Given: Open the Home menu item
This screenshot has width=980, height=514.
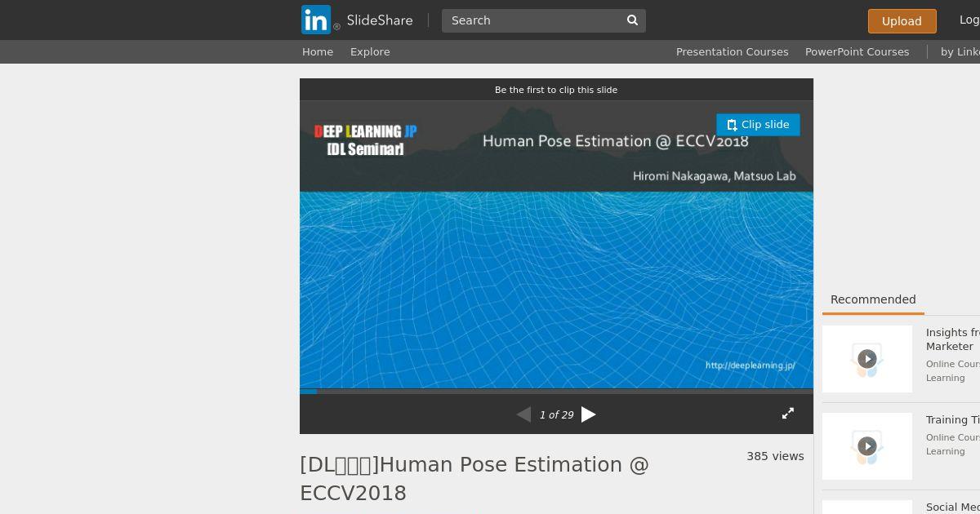Looking at the screenshot, I should [x=318, y=51].
